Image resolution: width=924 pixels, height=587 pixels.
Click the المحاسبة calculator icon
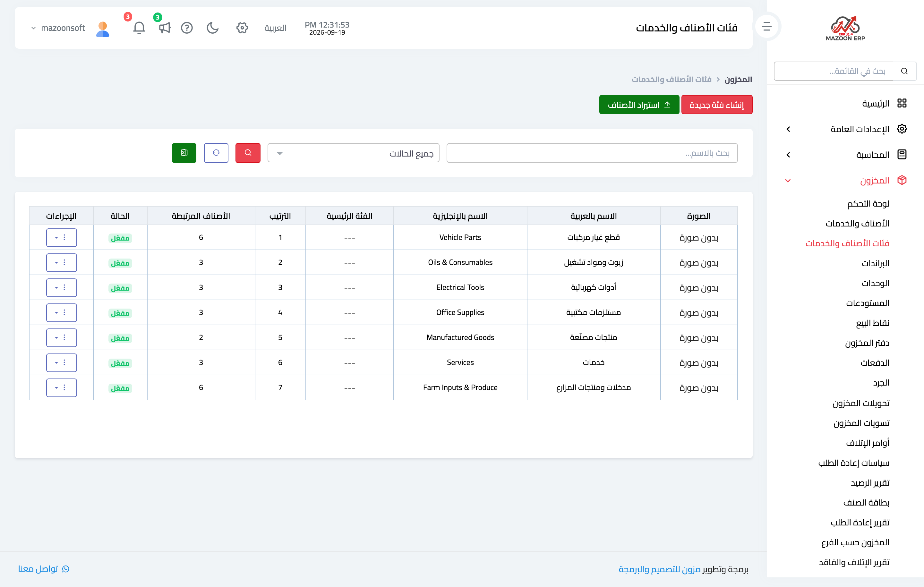pos(902,155)
